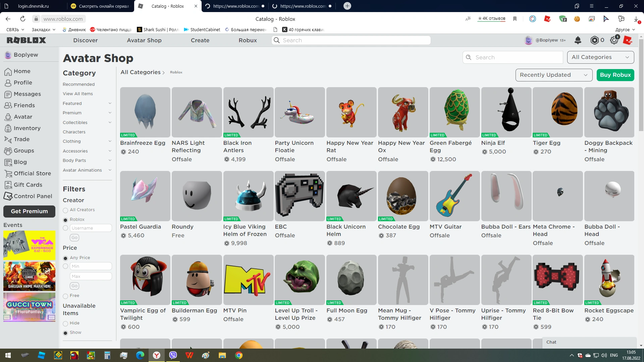Open Gift Cards from the sidebar

click(28, 185)
